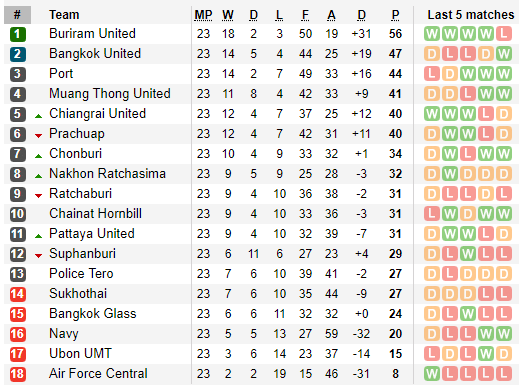
Task: Click the red rank 18 badge
Action: 17,374
